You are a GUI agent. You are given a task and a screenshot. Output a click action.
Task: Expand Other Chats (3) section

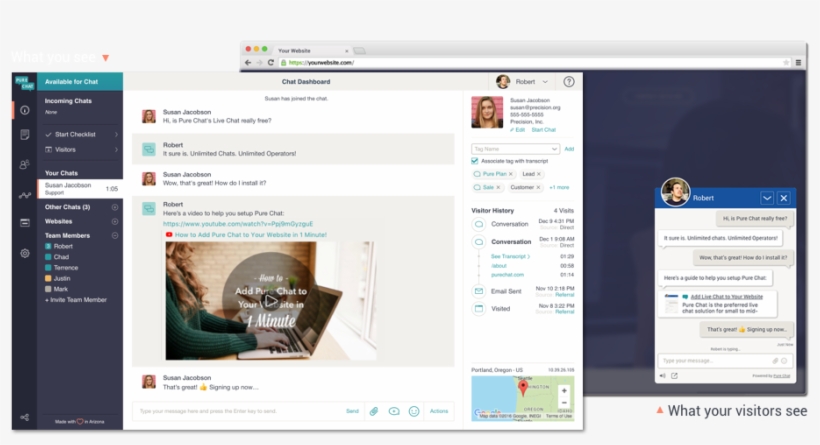tap(115, 207)
